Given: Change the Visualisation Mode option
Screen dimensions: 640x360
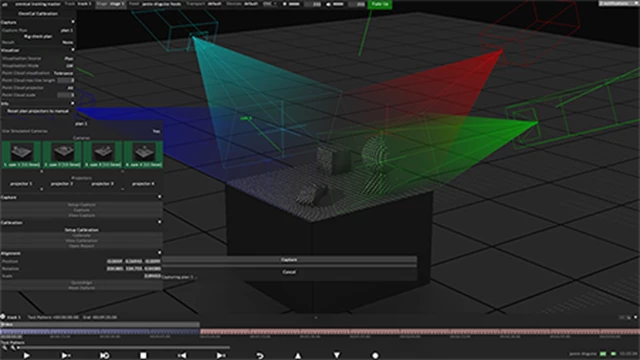Looking at the screenshot, I should click(x=70, y=66).
